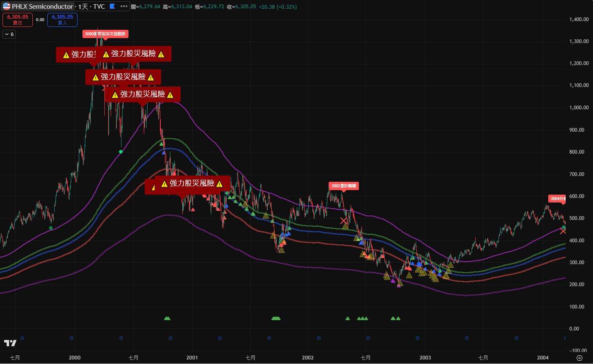
Task: Open the three-dots more options menu
Action: pyautogui.click(x=124, y=6)
